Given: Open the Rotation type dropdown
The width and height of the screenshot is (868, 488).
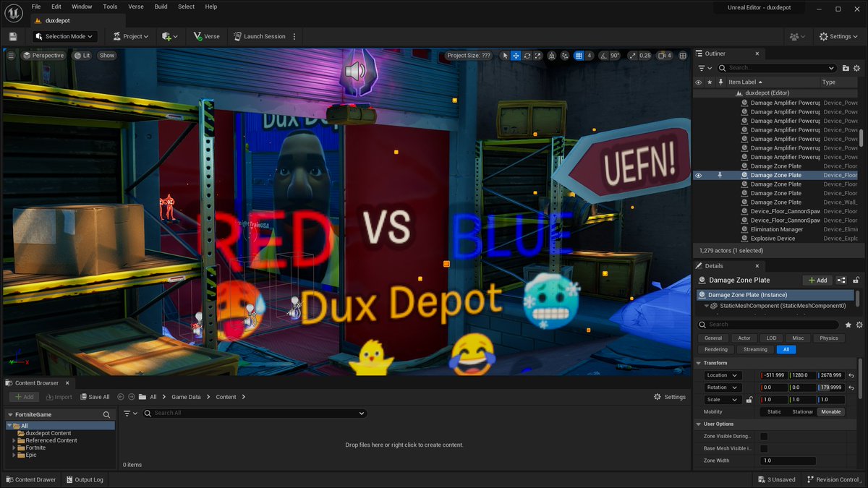Looking at the screenshot, I should click(723, 388).
